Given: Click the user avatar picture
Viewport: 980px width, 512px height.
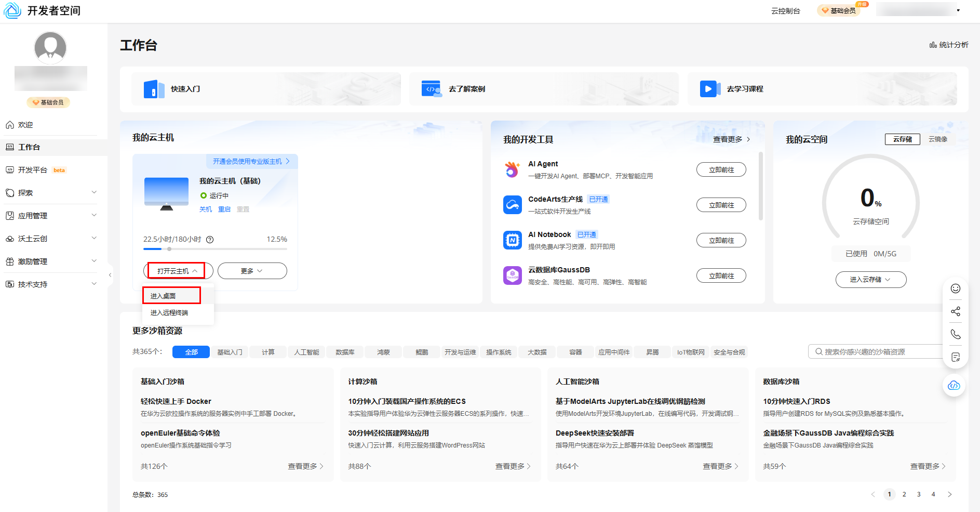Looking at the screenshot, I should [x=50, y=48].
